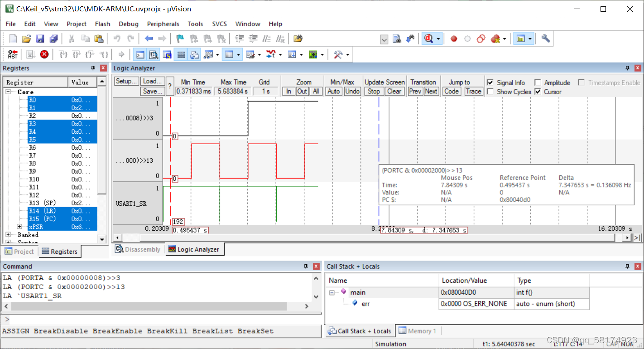This screenshot has width=644, height=349.
Task: Switch to the Project tab
Action: click(19, 252)
